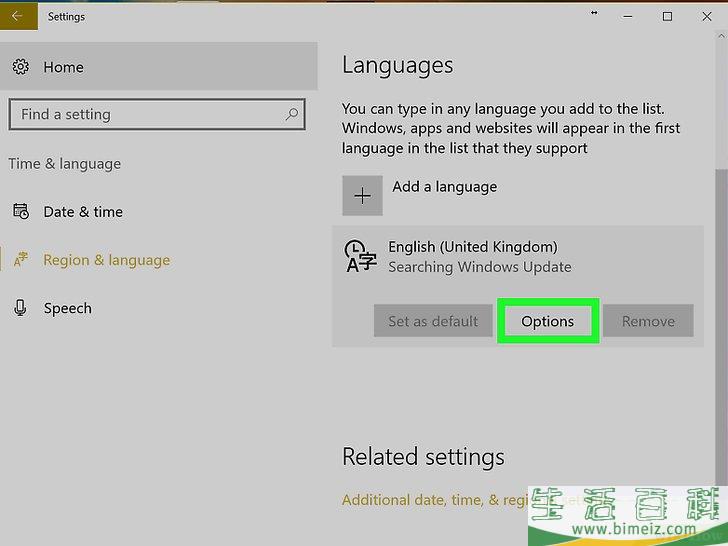Click the Set as default button
The height and width of the screenshot is (546, 728).
point(433,321)
